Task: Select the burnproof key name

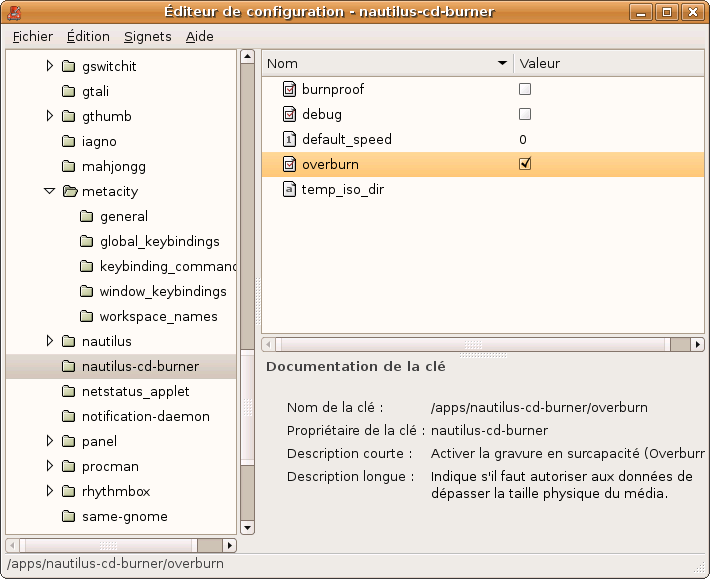Action: click(x=333, y=89)
